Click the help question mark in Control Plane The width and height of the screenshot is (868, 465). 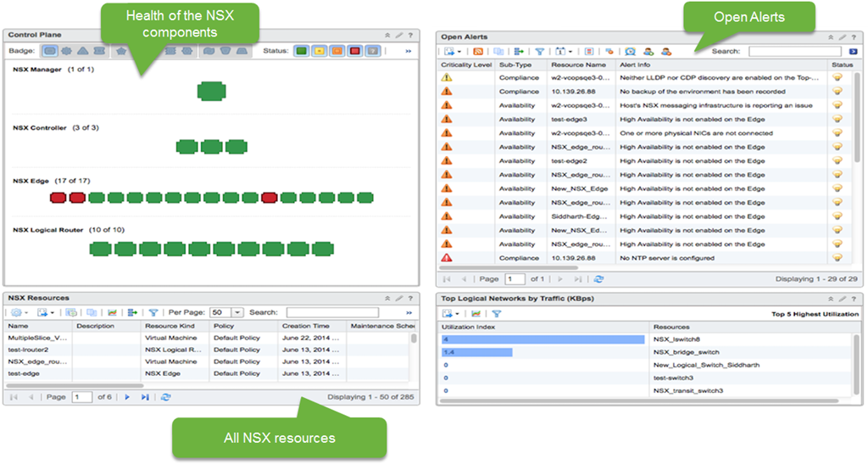[x=410, y=36]
